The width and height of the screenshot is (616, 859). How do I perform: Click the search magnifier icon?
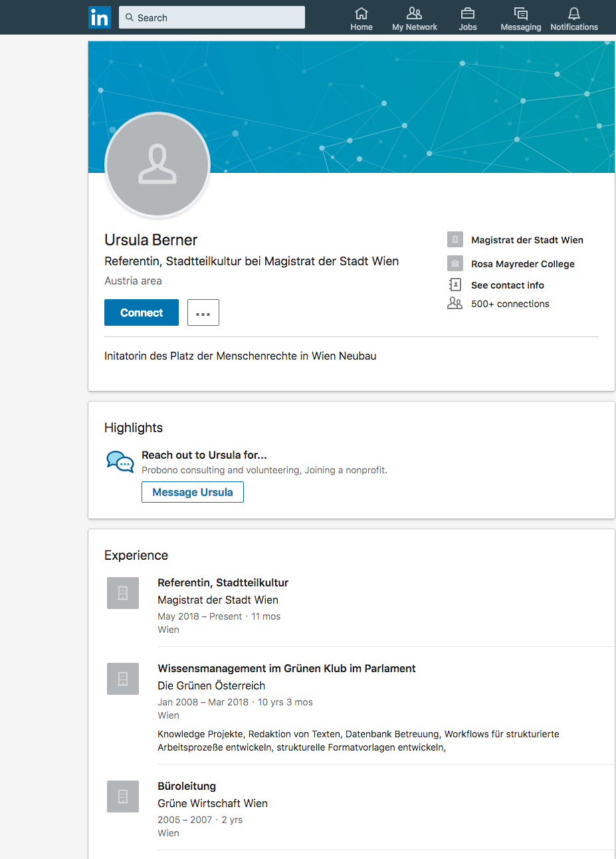click(130, 17)
